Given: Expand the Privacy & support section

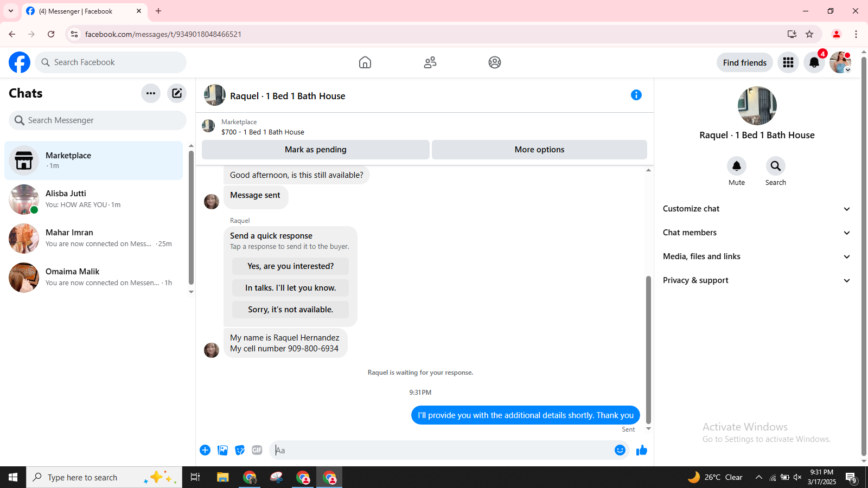Looking at the screenshot, I should pos(757,280).
